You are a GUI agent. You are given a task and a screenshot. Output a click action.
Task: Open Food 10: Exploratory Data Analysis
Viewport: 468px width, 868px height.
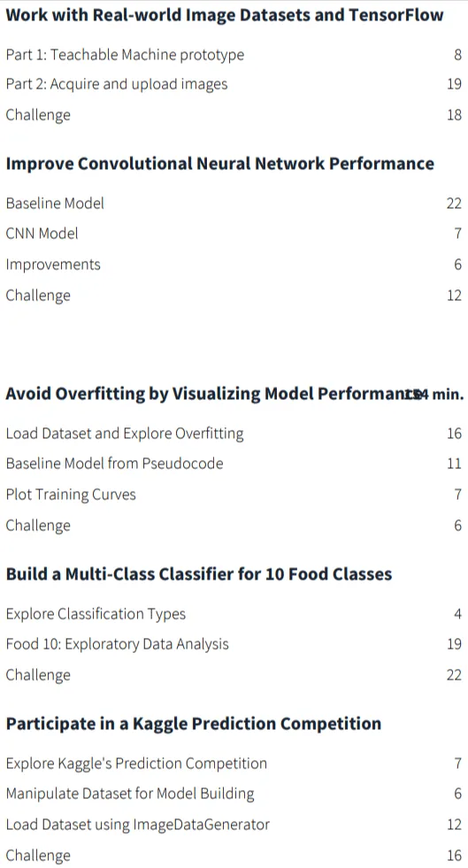[x=118, y=644]
